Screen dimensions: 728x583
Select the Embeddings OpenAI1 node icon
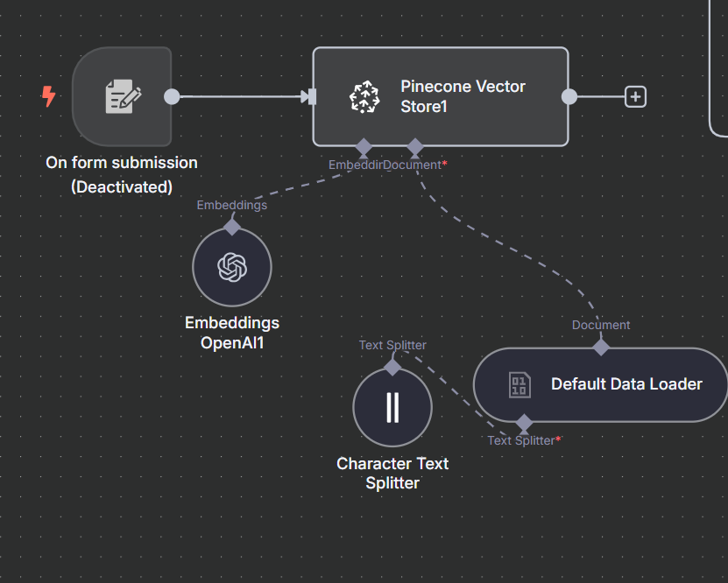[x=232, y=267]
